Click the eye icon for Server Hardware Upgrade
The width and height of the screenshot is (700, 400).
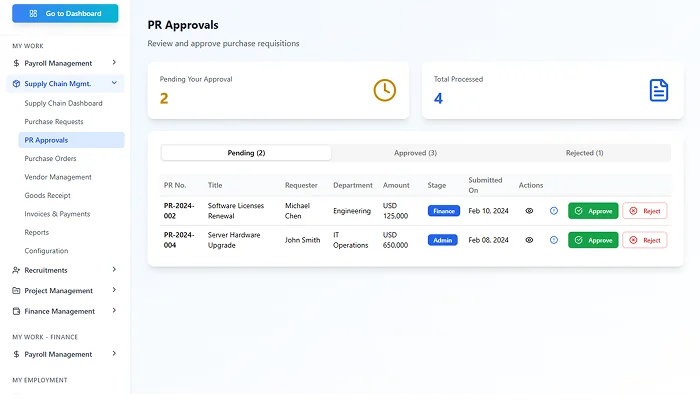(x=530, y=240)
